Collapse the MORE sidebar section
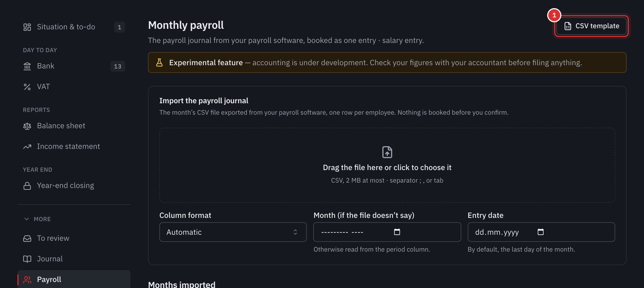This screenshot has height=288, width=644. pyautogui.click(x=38, y=219)
